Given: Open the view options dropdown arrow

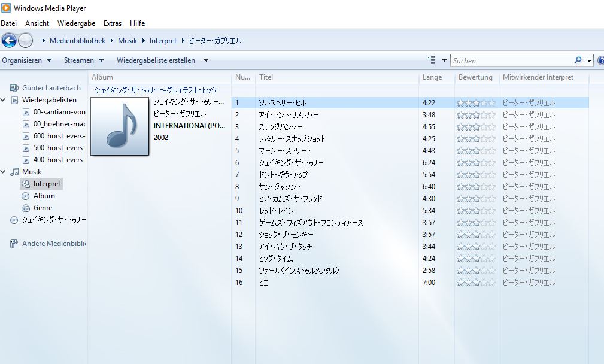Looking at the screenshot, I should [x=444, y=60].
